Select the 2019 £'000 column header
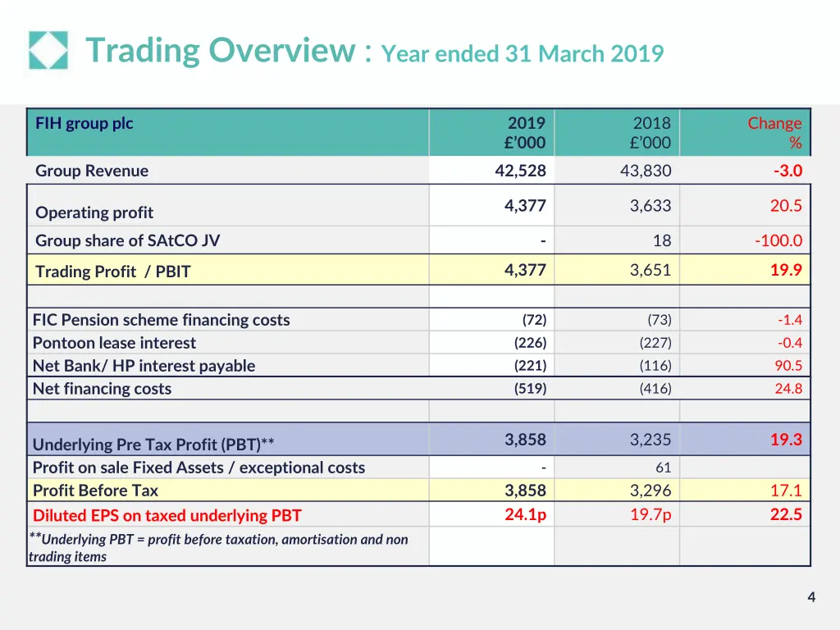The height and width of the screenshot is (630, 840). [526, 133]
